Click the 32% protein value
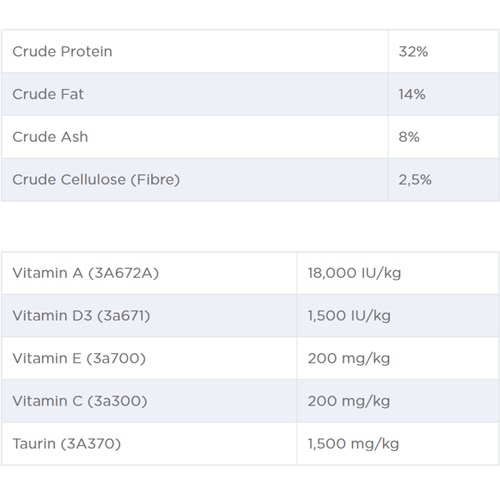The image size is (500, 500). click(x=413, y=52)
